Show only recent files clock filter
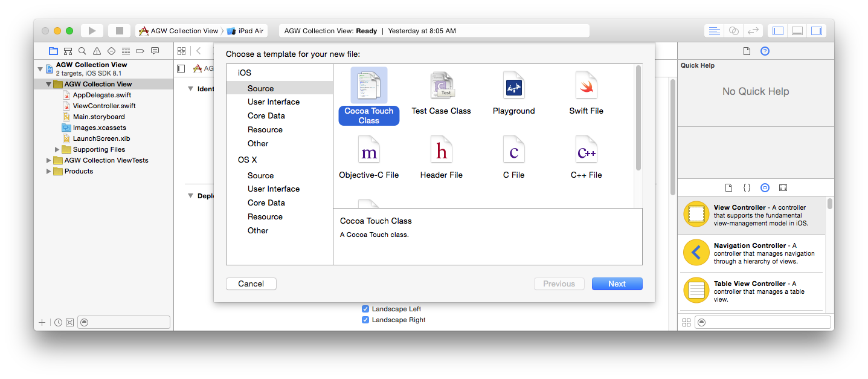Image resolution: width=868 pixels, height=379 pixels. tap(58, 323)
